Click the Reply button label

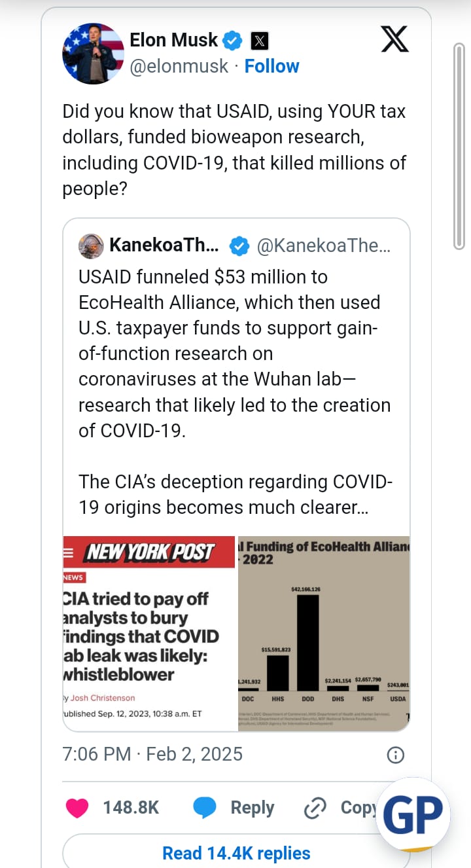point(253,808)
